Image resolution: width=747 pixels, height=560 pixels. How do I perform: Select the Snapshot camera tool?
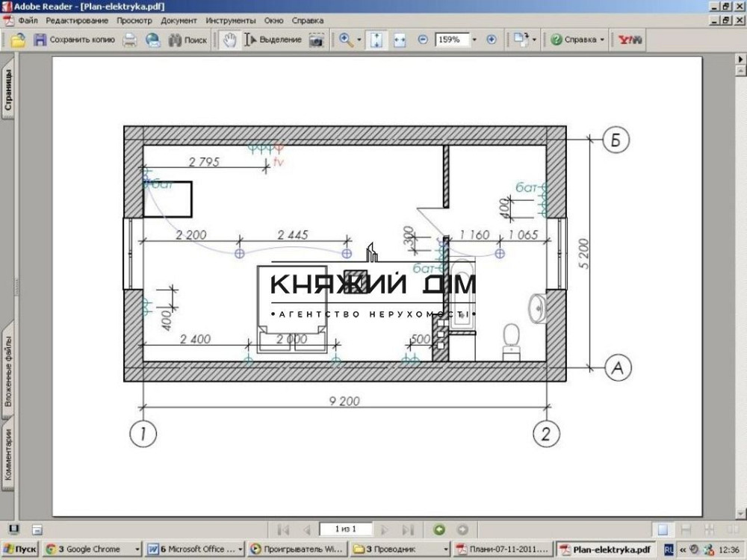[317, 40]
